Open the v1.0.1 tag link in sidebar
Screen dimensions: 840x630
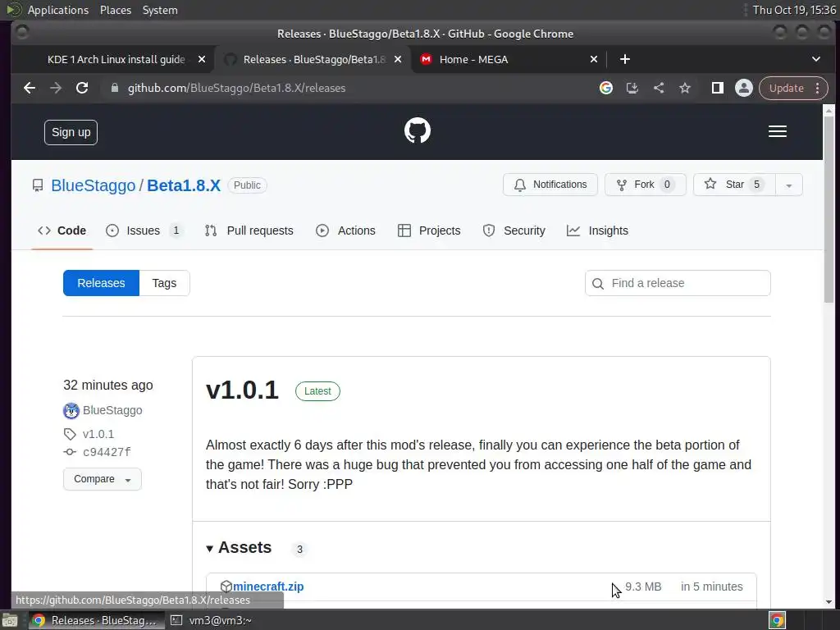pos(98,434)
